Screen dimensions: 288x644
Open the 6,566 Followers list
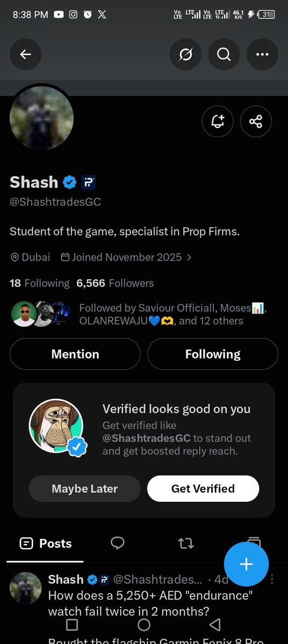click(115, 283)
